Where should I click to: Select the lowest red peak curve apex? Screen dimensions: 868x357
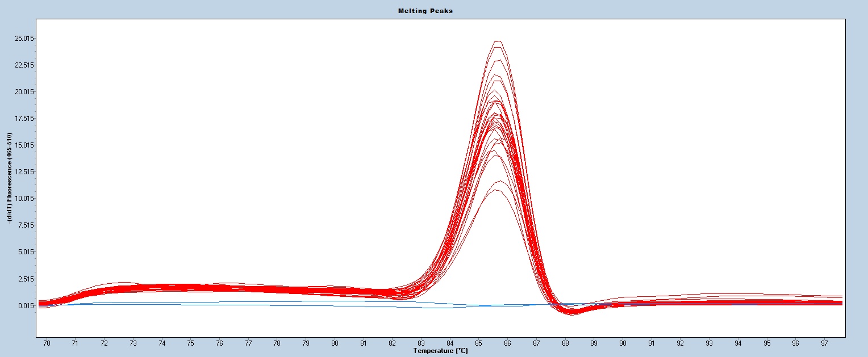496,190
